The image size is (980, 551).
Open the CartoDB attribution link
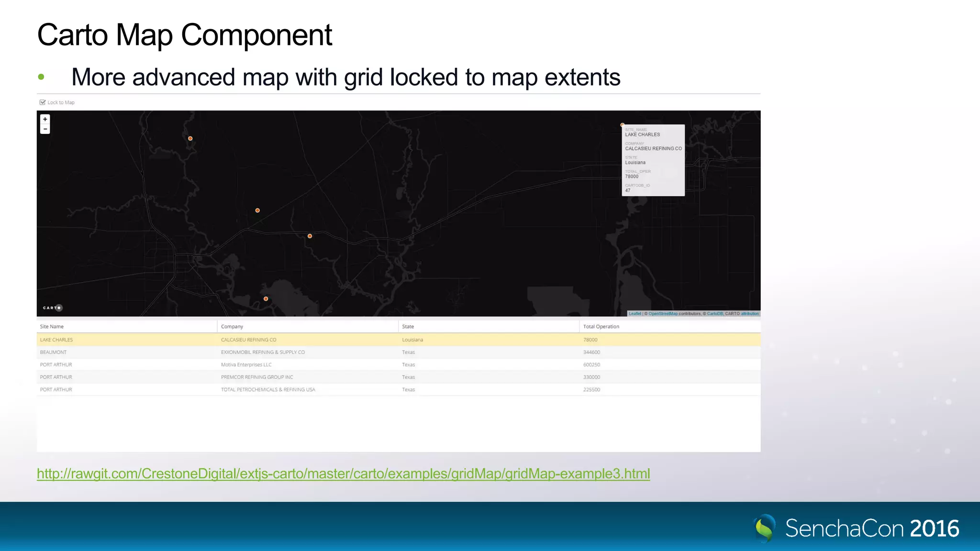715,314
